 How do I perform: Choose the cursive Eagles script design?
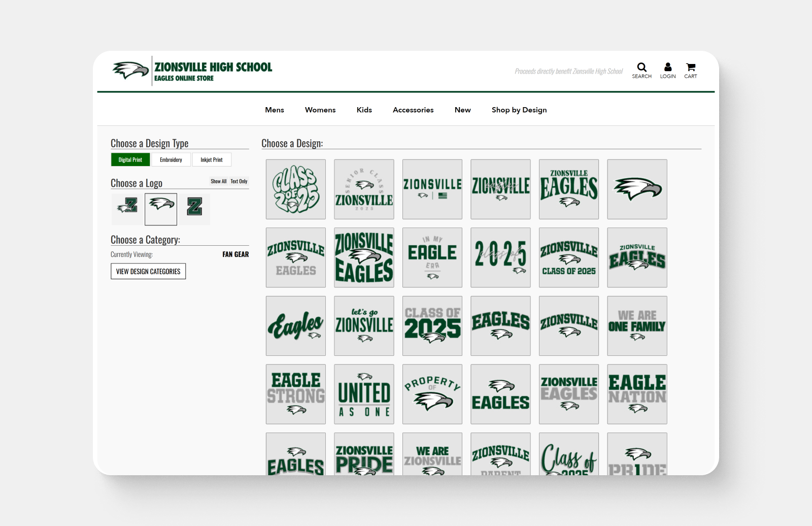pos(296,326)
